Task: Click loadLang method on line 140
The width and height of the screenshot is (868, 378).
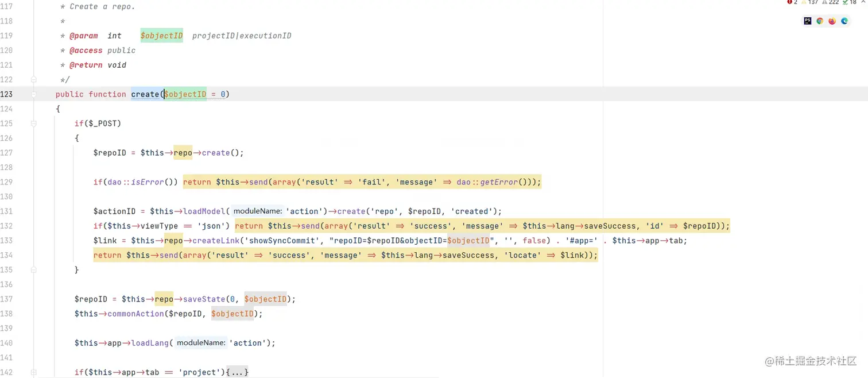Action: [150, 343]
